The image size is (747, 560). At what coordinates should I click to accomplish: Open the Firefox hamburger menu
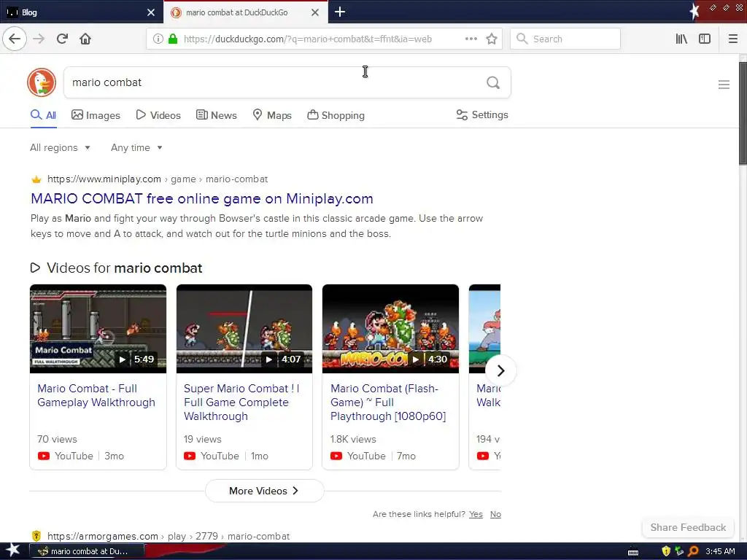[732, 39]
